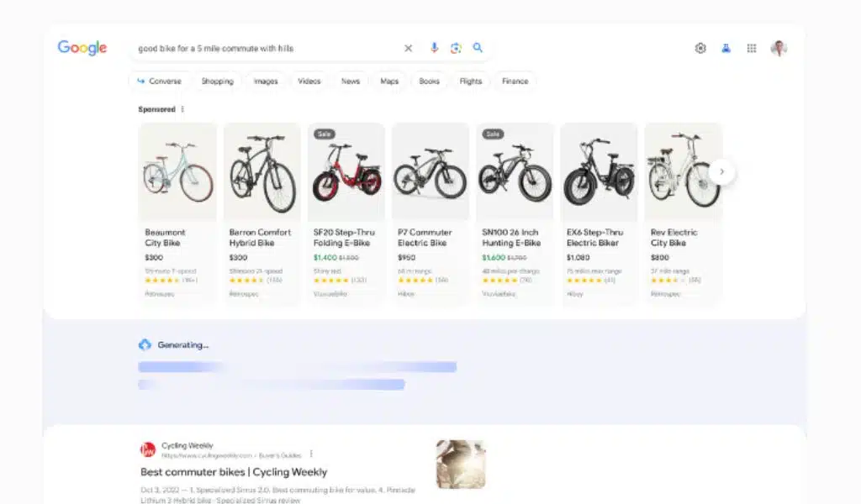Screen dimensions: 861x504
Task: Reveal more sponsored bikes with the right arrow
Action: pyautogui.click(x=721, y=171)
